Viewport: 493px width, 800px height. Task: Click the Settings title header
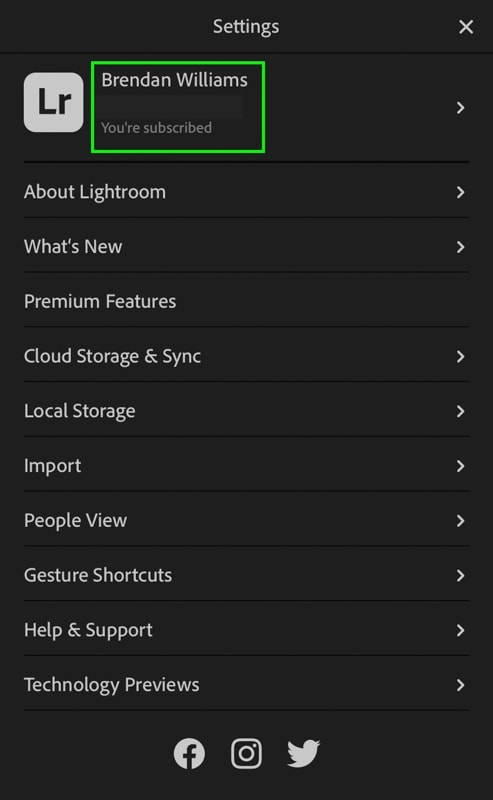pyautogui.click(x=246, y=27)
